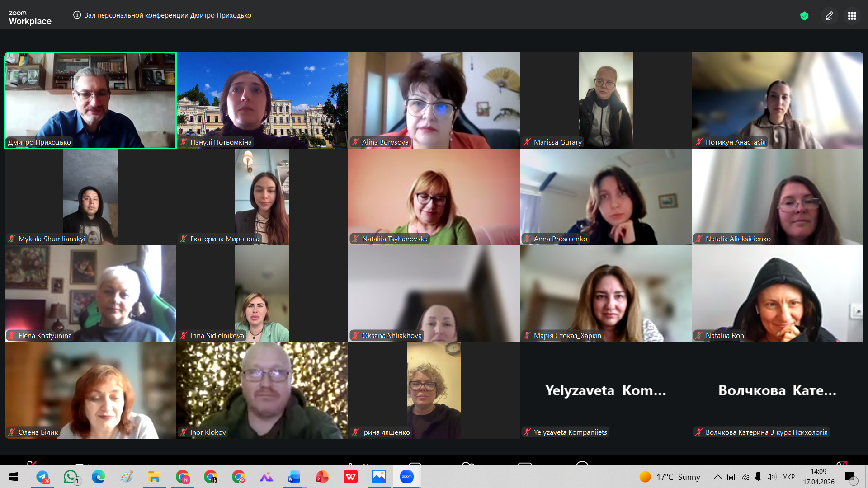Toggle system volume icon in tray
The height and width of the screenshot is (488, 868).
pos(771,477)
